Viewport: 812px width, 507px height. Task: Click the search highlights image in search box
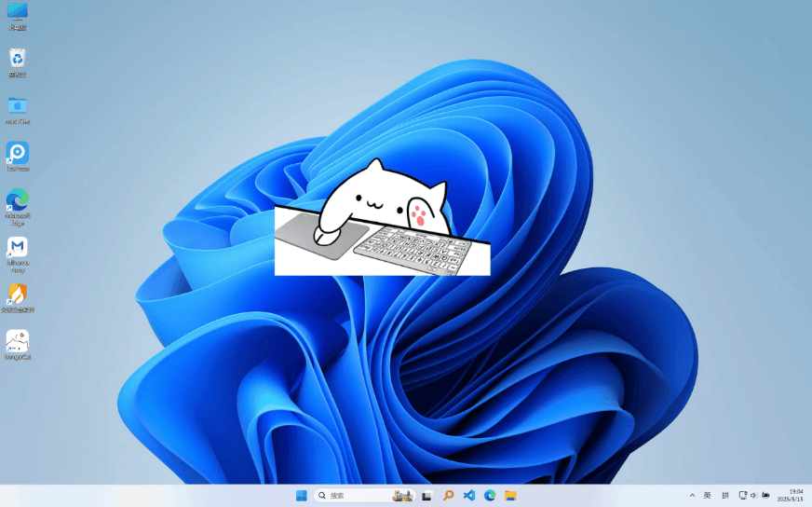click(x=402, y=496)
